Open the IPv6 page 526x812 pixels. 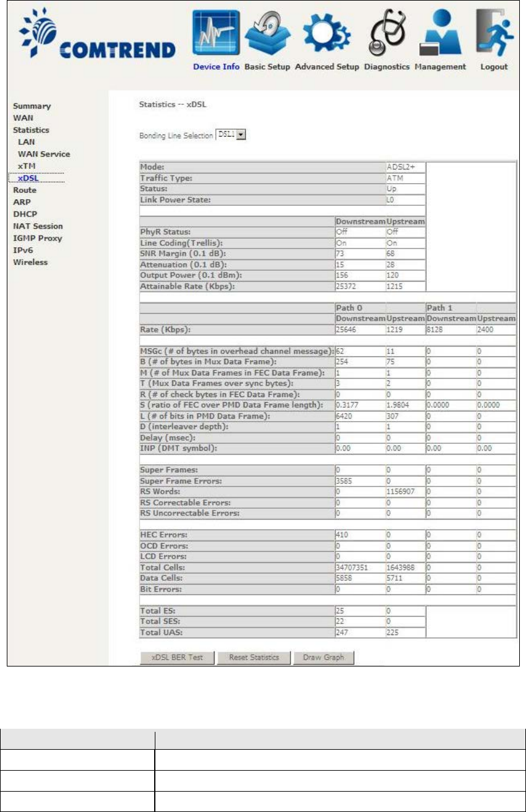coord(22,250)
